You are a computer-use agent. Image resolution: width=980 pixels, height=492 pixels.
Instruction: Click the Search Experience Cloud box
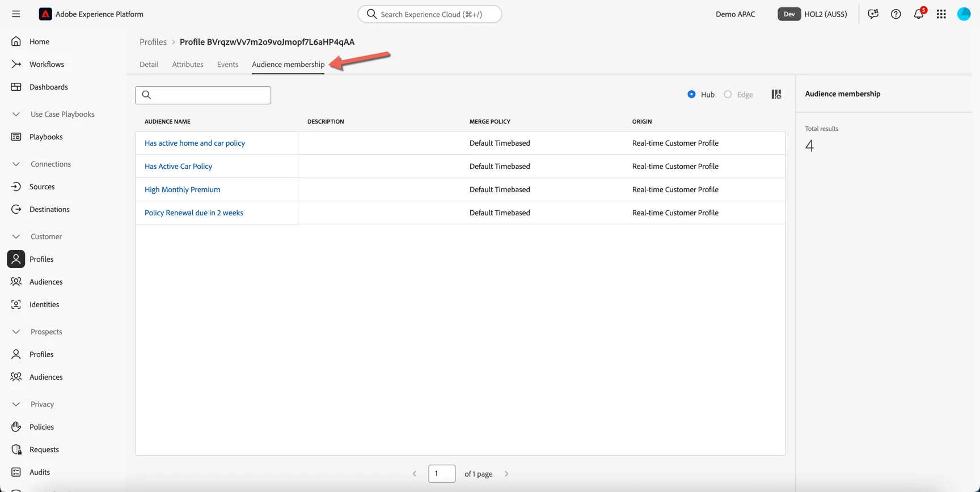[430, 14]
